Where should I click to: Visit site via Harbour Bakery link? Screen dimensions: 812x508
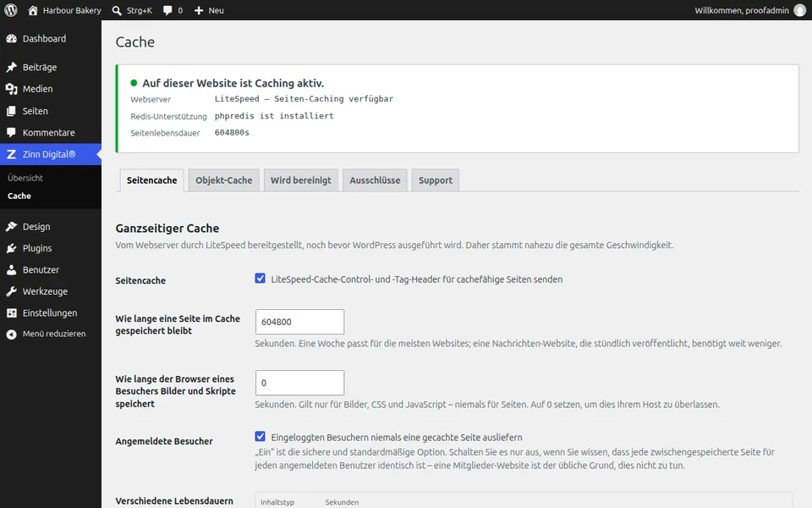(x=65, y=10)
